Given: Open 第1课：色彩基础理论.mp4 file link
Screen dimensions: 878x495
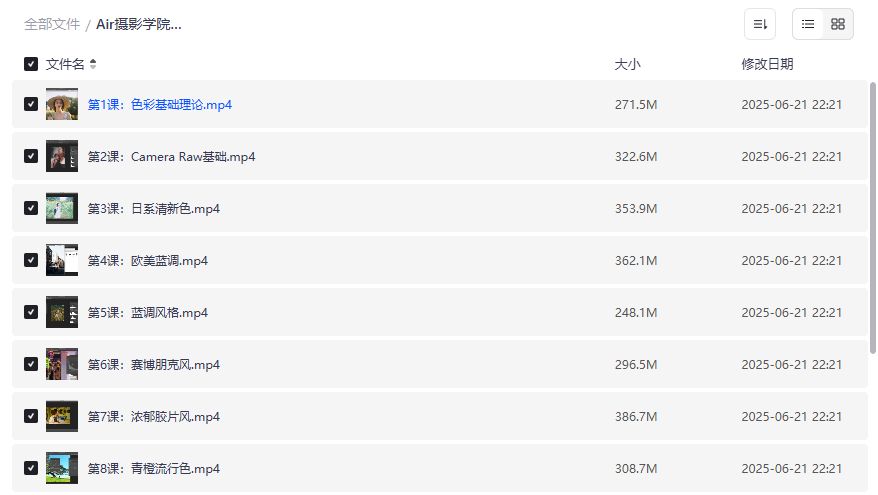Looking at the screenshot, I should [160, 105].
